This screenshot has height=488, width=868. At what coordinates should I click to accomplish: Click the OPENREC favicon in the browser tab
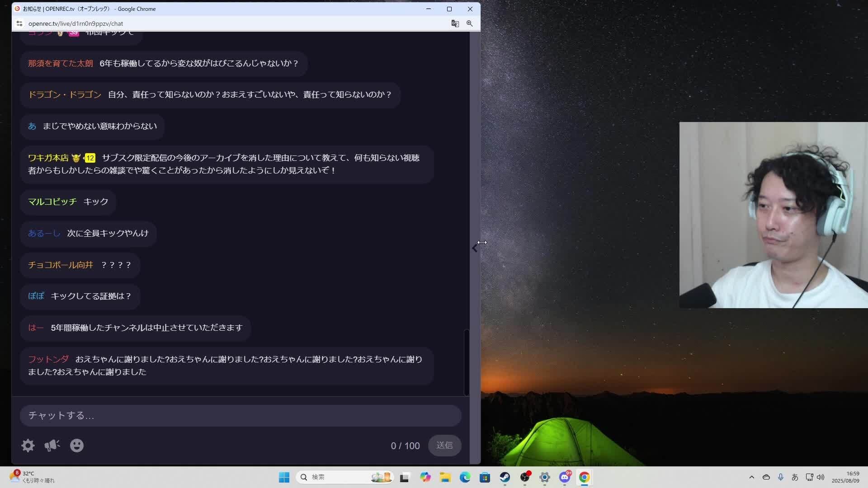click(x=17, y=9)
